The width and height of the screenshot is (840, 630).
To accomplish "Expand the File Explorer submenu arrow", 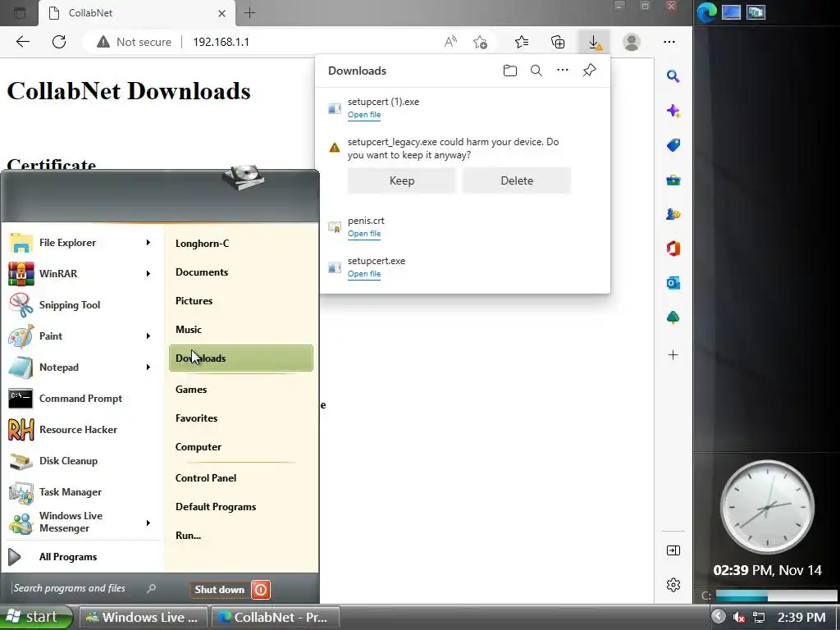I will pyautogui.click(x=148, y=243).
